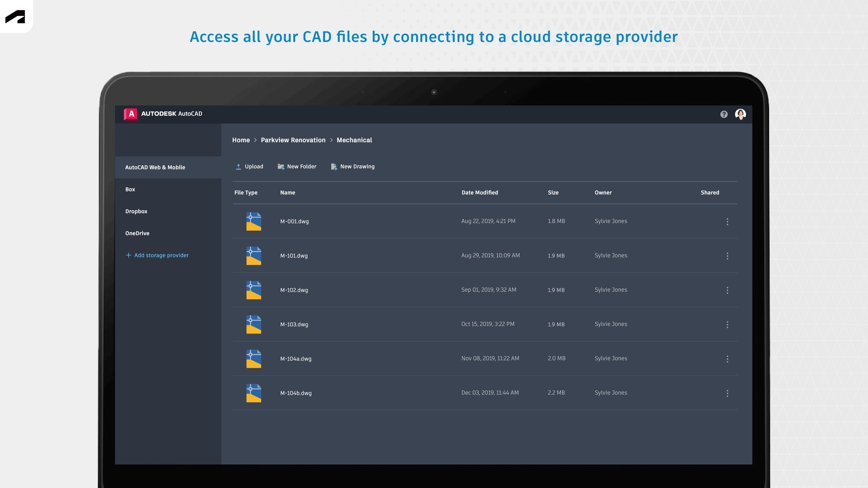868x488 pixels.
Task: Open the options menu for M-102.dwg
Action: tap(728, 290)
